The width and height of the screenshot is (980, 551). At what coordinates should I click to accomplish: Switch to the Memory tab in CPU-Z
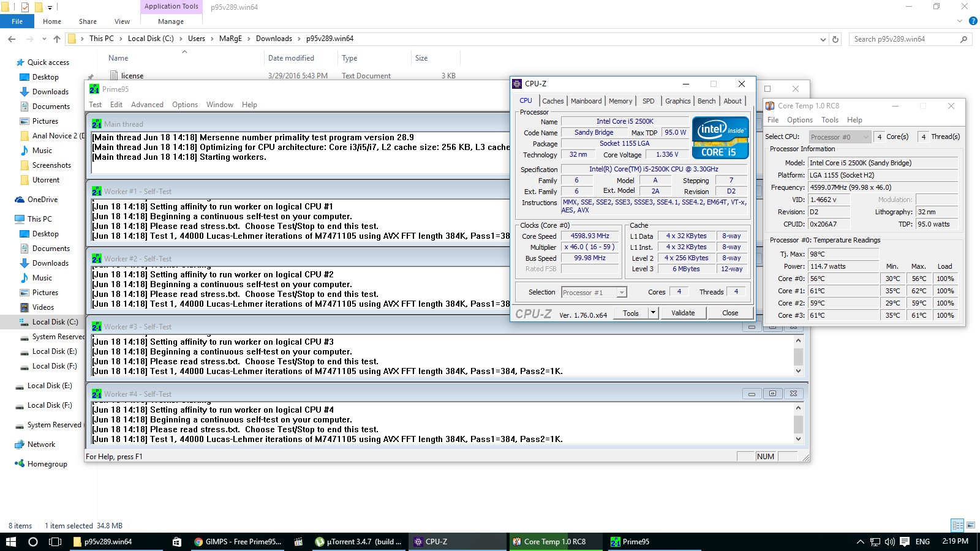click(620, 101)
